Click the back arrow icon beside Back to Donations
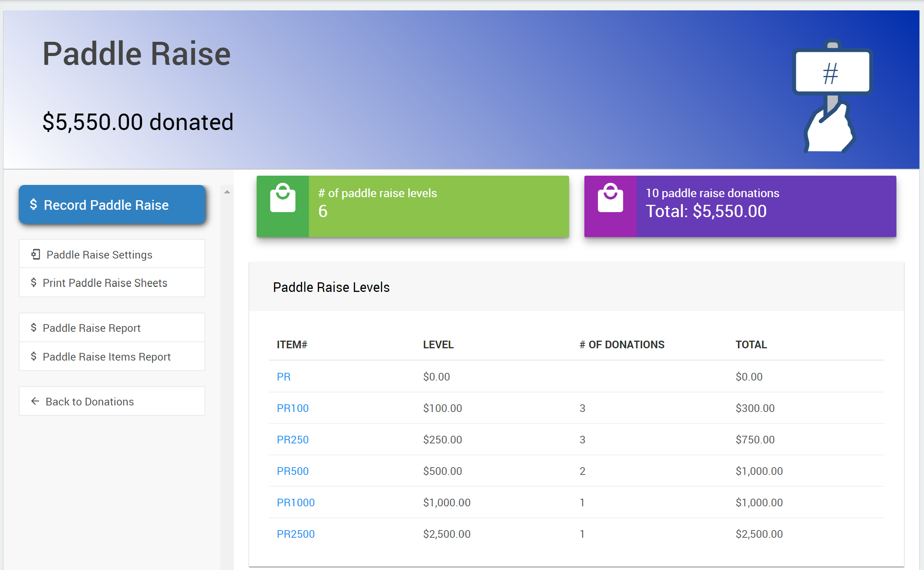The height and width of the screenshot is (570, 924). [35, 401]
